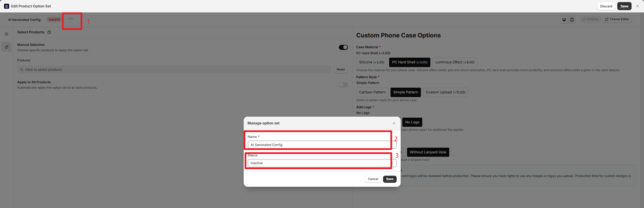Toggle the Manual Selection switch
This screenshot has height=208, width=644.
[343, 48]
